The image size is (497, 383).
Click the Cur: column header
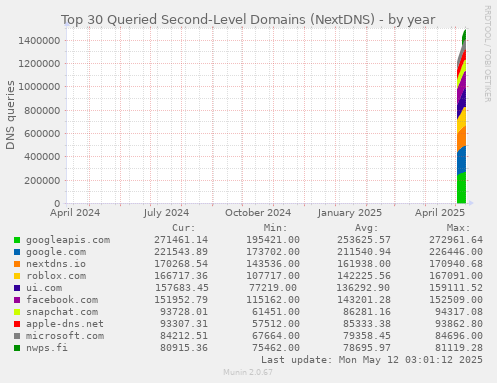[183, 228]
